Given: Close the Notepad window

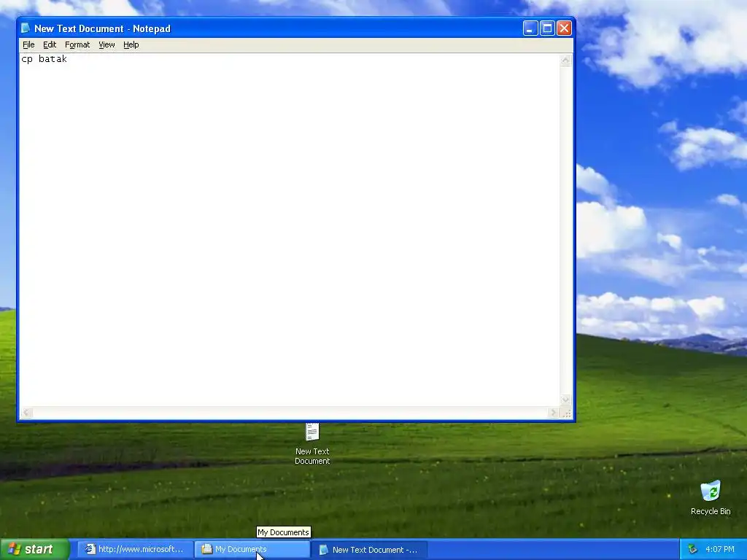Looking at the screenshot, I should [564, 28].
